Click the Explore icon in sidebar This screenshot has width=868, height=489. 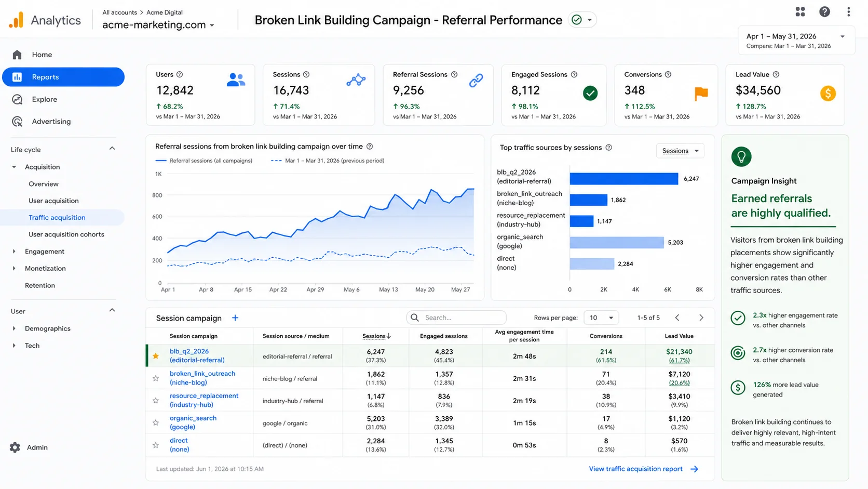tap(17, 99)
